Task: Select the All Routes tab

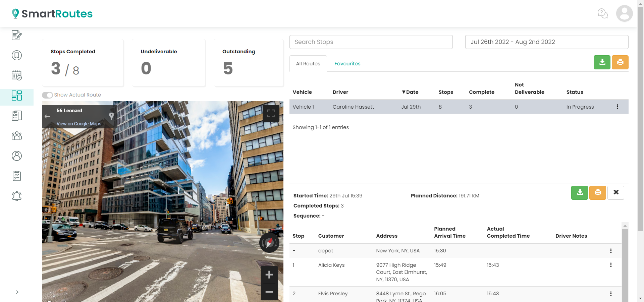Action: click(x=308, y=63)
